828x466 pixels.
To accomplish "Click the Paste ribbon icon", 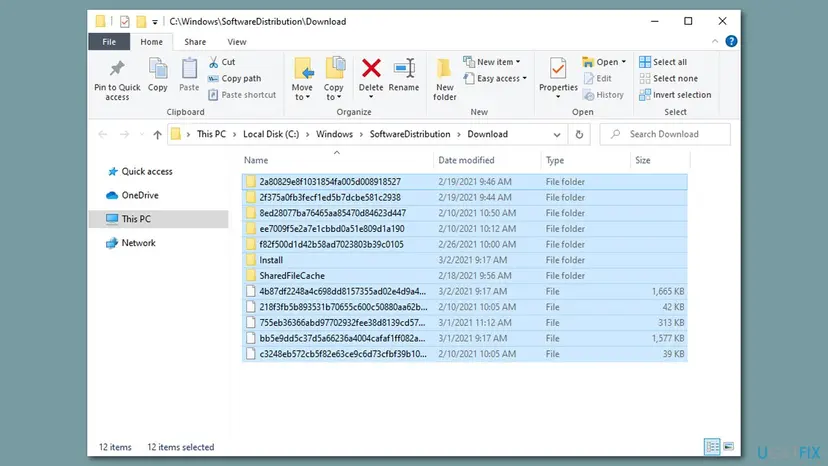I will coord(189,75).
